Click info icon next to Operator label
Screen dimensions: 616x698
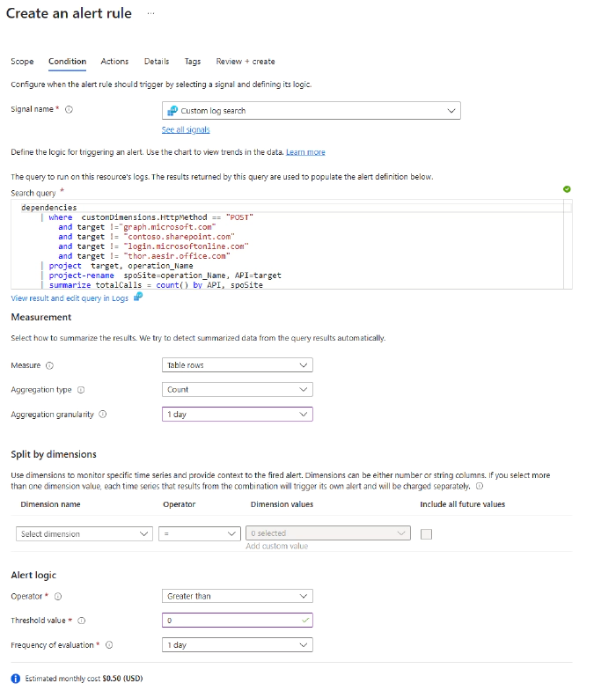[58, 596]
